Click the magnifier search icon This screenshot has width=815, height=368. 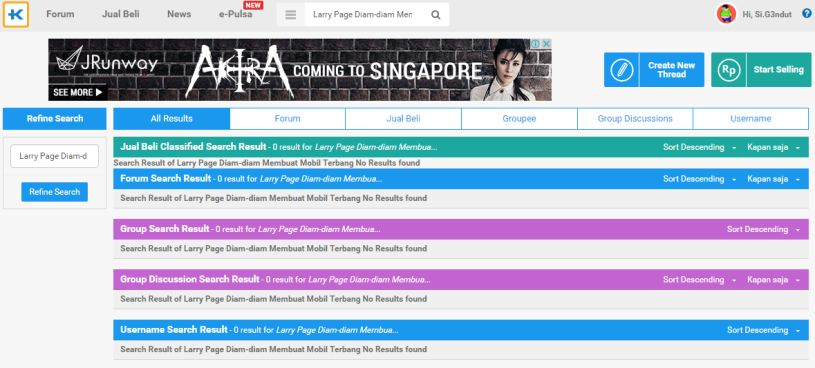436,15
